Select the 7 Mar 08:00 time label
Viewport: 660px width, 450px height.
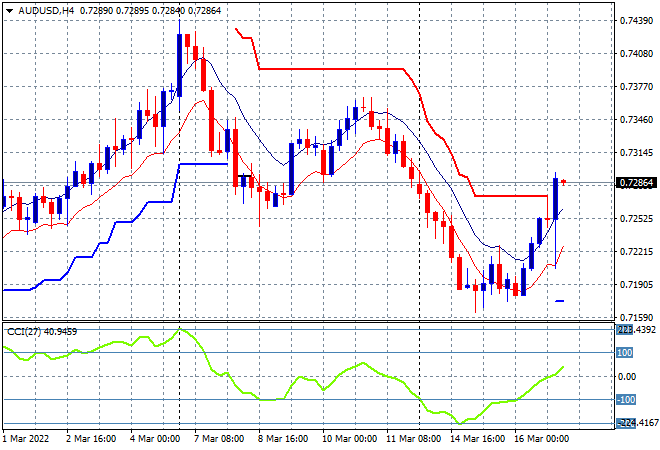(219, 439)
